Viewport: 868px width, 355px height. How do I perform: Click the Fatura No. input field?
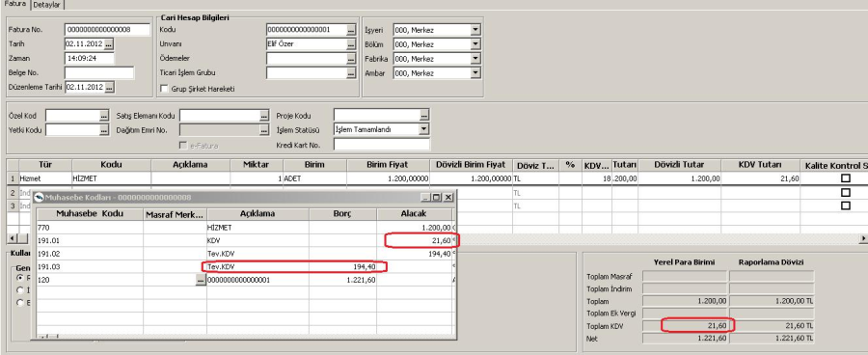click(107, 29)
